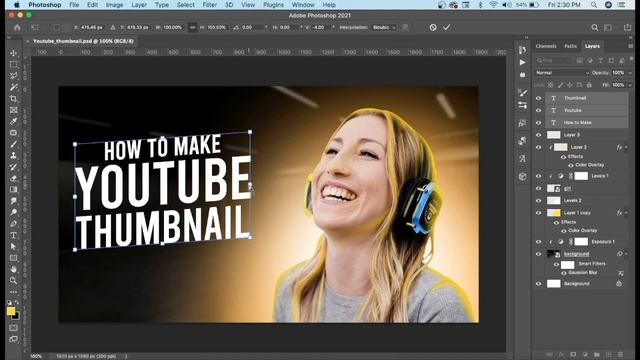Click the Layer 1 copy thumbnail
Image resolution: width=640 pixels, height=360 pixels.
click(553, 213)
